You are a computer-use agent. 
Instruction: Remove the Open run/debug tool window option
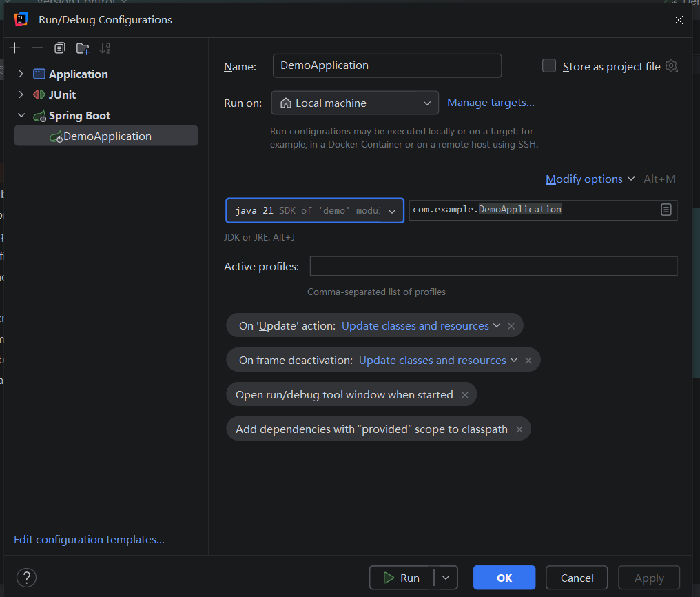tap(465, 395)
